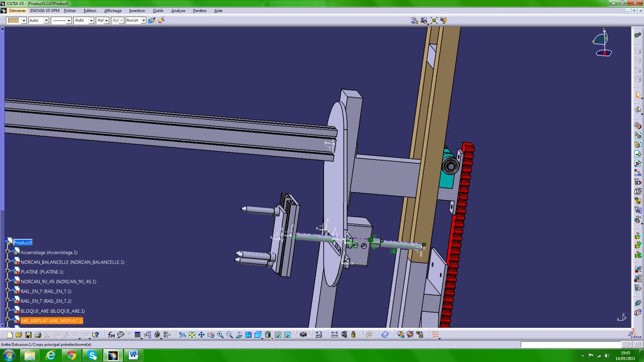Click the Fit All In icon
Viewport: 644px width, 362px height.
click(x=192, y=335)
